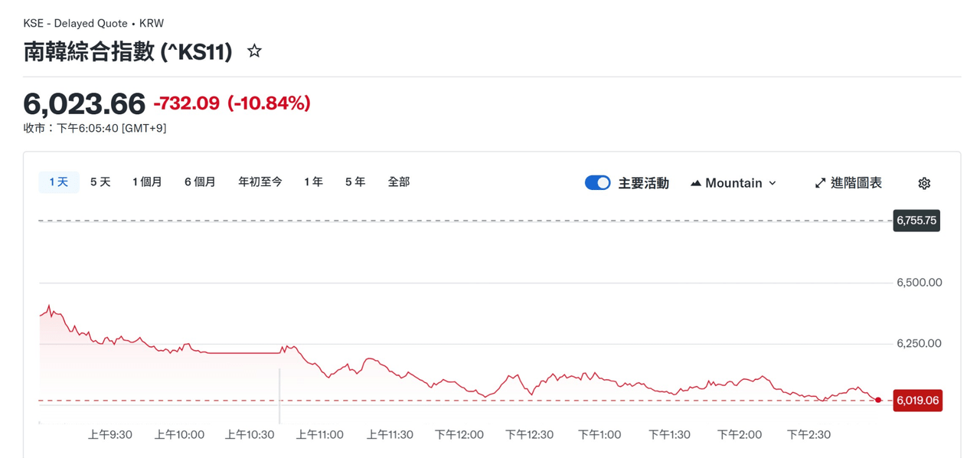Choose the 6 個月 time range
Viewport: 980px width, 458px height.
click(200, 182)
